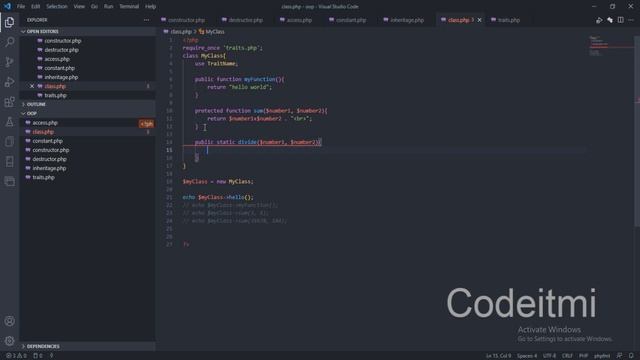640x360 pixels.
Task: Open the Explorer view in activity bar
Action: (x=9, y=22)
